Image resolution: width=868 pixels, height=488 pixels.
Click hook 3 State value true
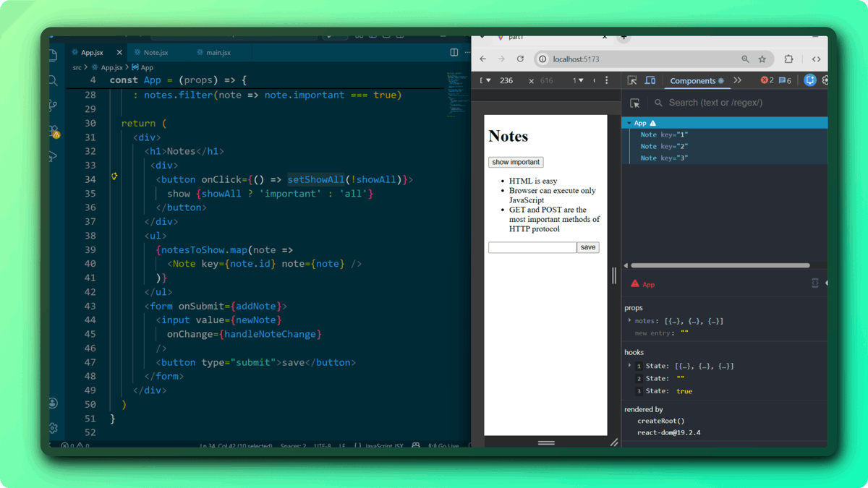684,391
